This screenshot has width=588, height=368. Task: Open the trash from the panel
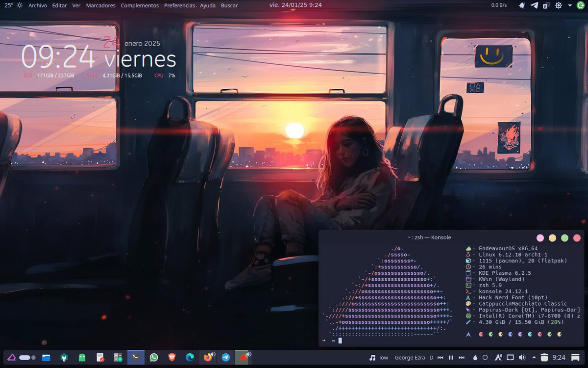point(544,357)
